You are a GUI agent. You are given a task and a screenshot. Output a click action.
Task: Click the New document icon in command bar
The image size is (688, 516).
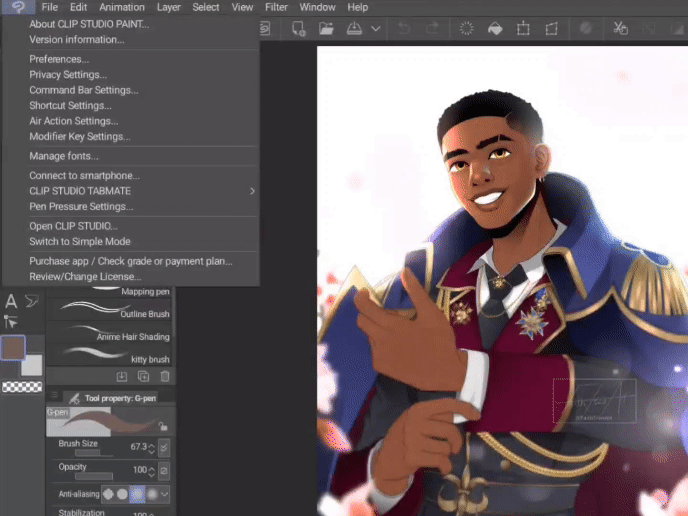click(x=298, y=29)
